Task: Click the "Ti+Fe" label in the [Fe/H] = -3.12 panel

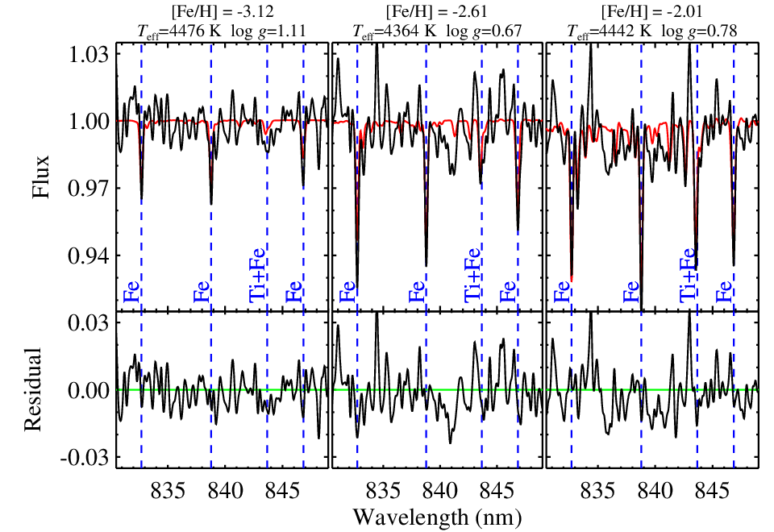Action: [x=257, y=275]
